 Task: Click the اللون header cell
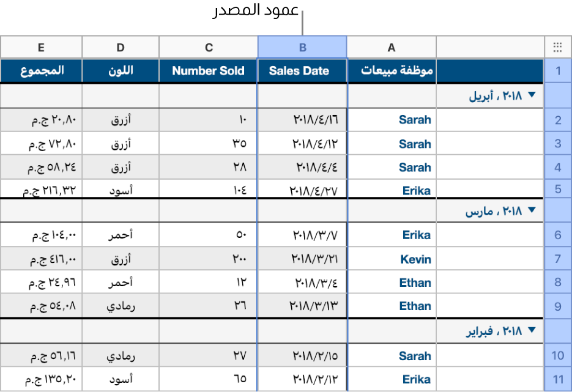click(x=120, y=71)
